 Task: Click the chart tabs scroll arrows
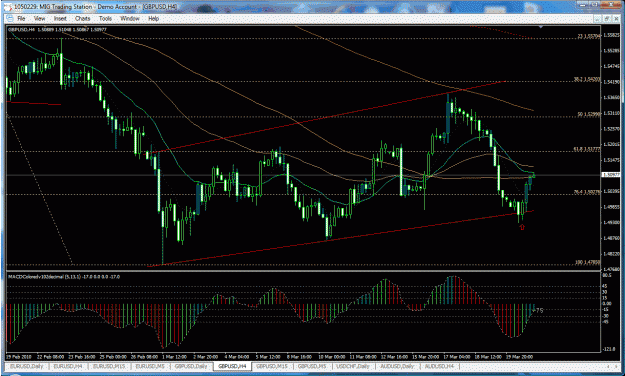(x=611, y=366)
